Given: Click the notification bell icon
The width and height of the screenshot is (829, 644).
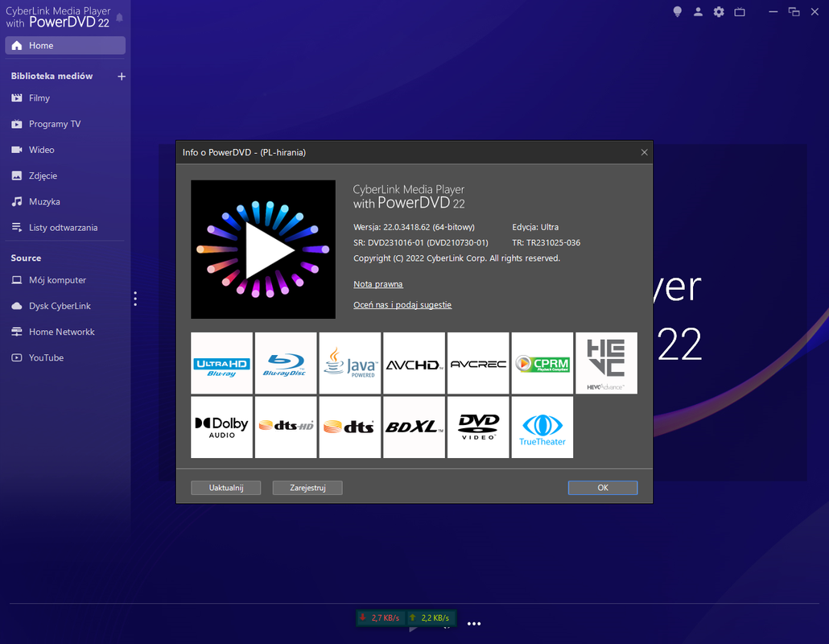Looking at the screenshot, I should pyautogui.click(x=119, y=18).
